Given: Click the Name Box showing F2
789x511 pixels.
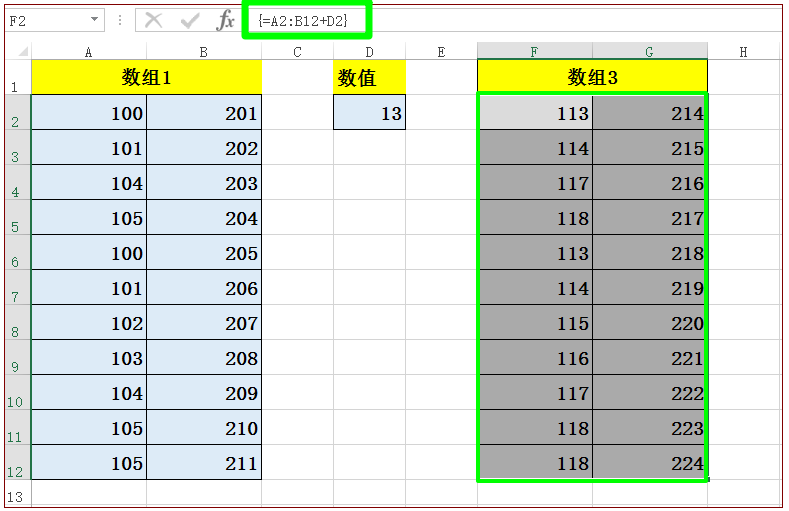Looking at the screenshot, I should point(55,21).
